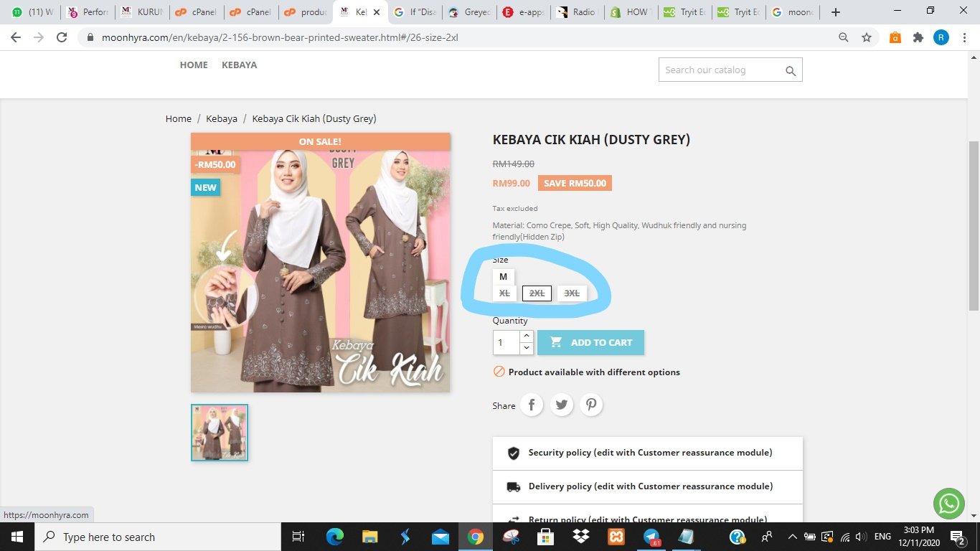980x551 pixels.
Task: Open the HOME menu item
Action: pos(194,65)
